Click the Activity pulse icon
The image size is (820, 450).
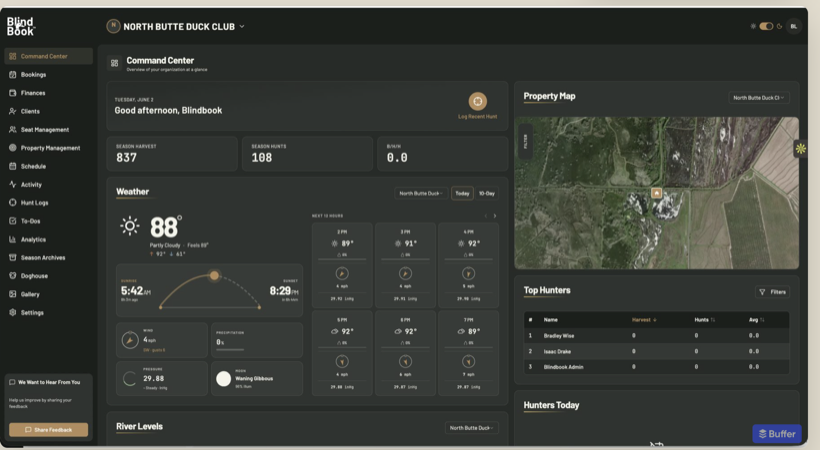[13, 184]
